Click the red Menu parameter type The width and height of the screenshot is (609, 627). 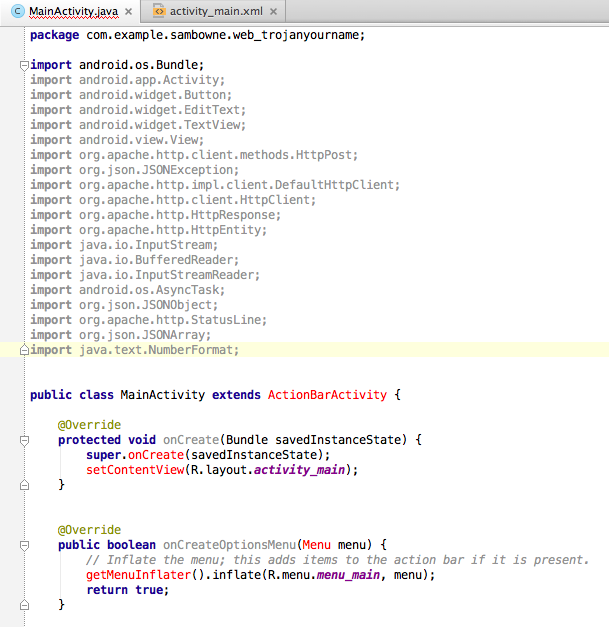316,545
